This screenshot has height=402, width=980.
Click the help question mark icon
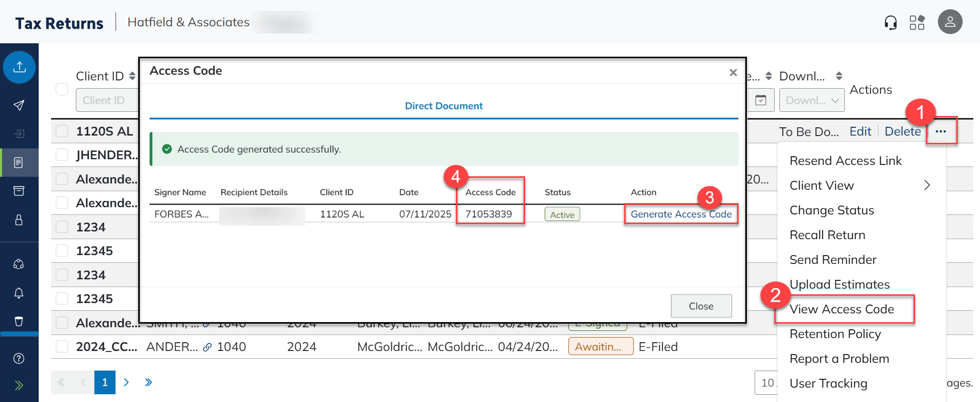coord(19,359)
